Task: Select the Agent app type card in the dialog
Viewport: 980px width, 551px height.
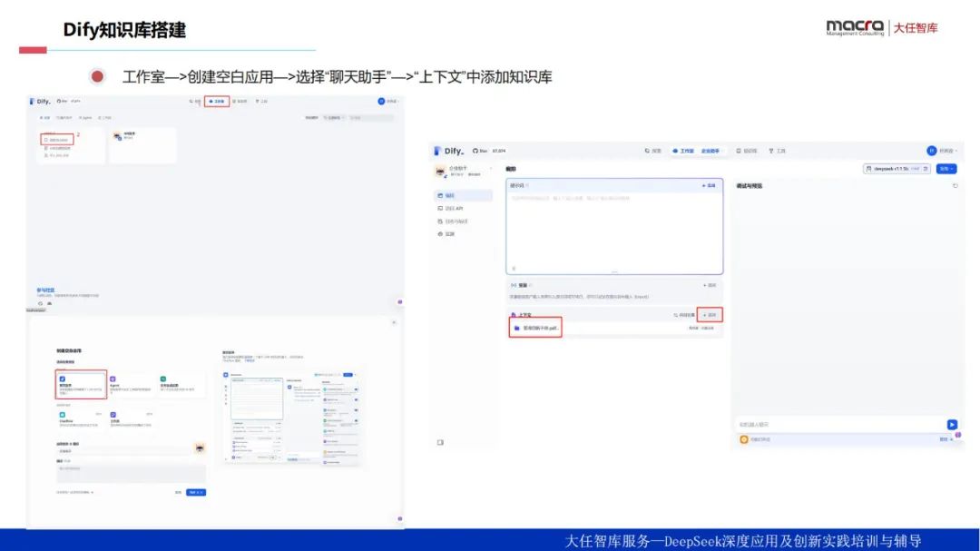Action: [132, 385]
